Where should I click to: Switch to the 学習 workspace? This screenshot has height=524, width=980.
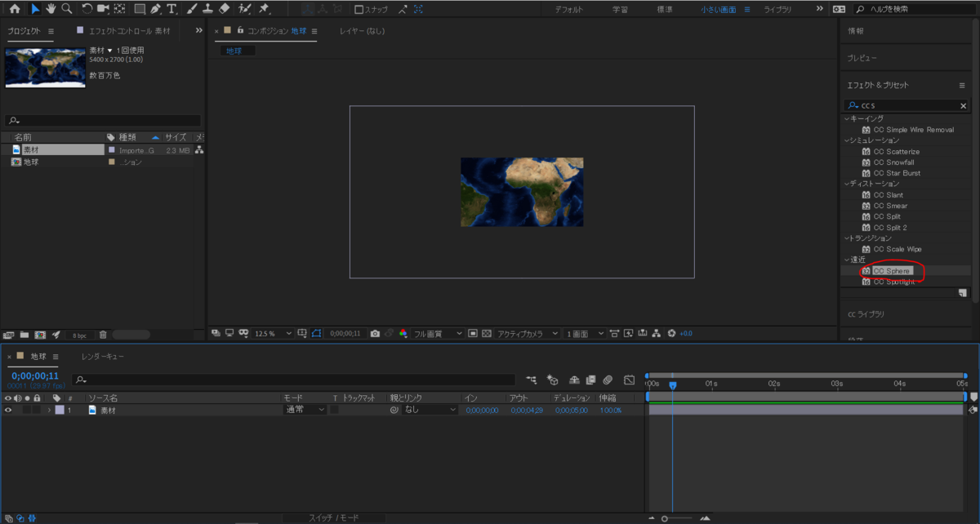[621, 9]
